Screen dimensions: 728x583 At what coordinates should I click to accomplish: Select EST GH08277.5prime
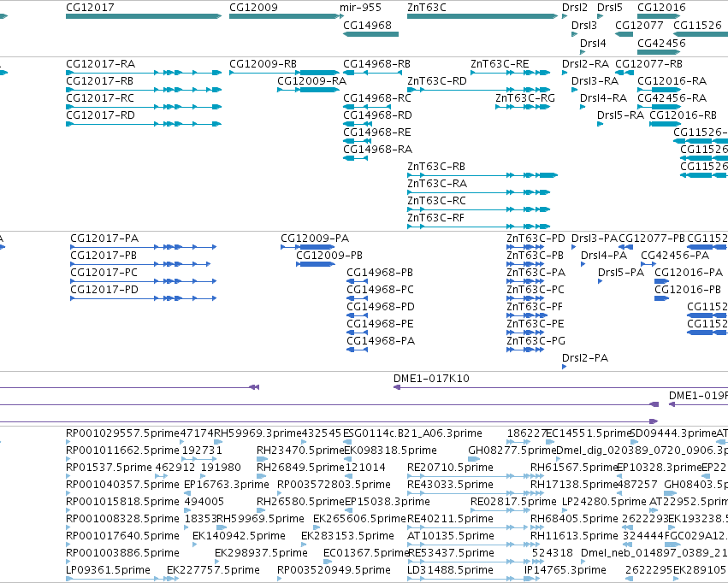tap(512, 450)
